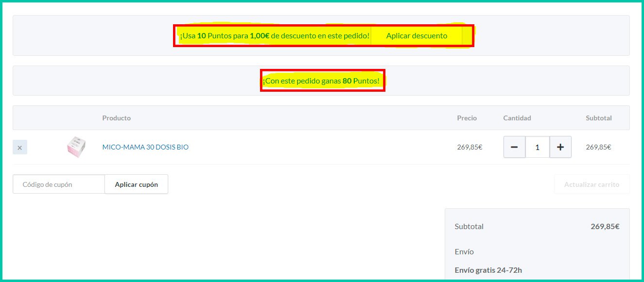Increase product quantity with plus button
Screen dimensions: 644x282
(x=560, y=147)
